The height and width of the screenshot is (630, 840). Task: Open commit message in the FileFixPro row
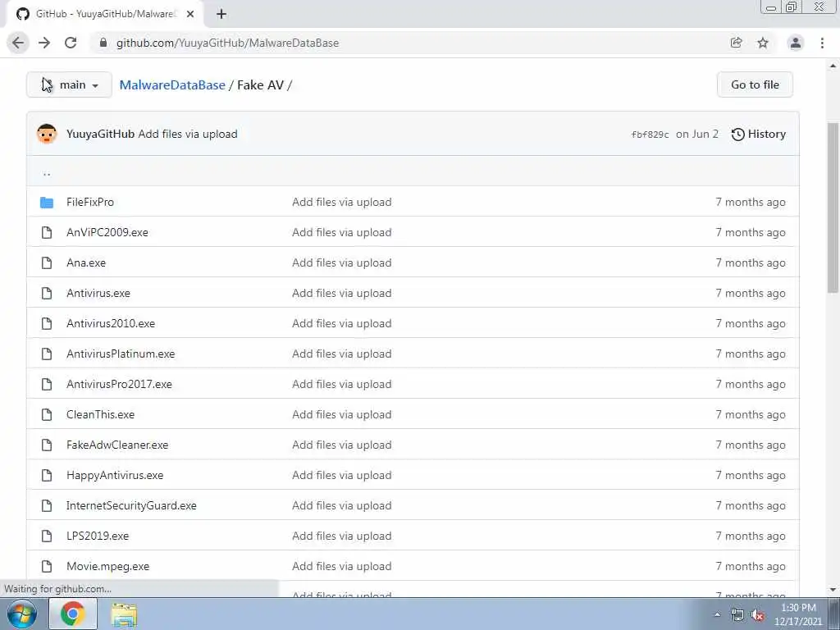point(342,202)
